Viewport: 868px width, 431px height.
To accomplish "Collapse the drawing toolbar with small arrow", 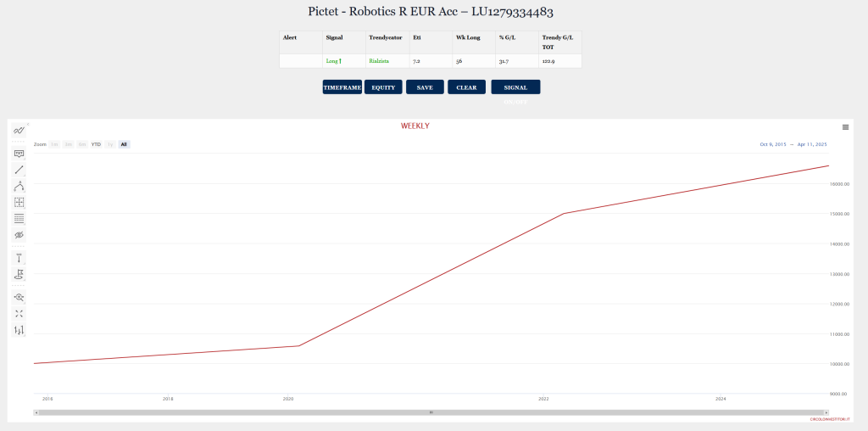I will pos(28,124).
